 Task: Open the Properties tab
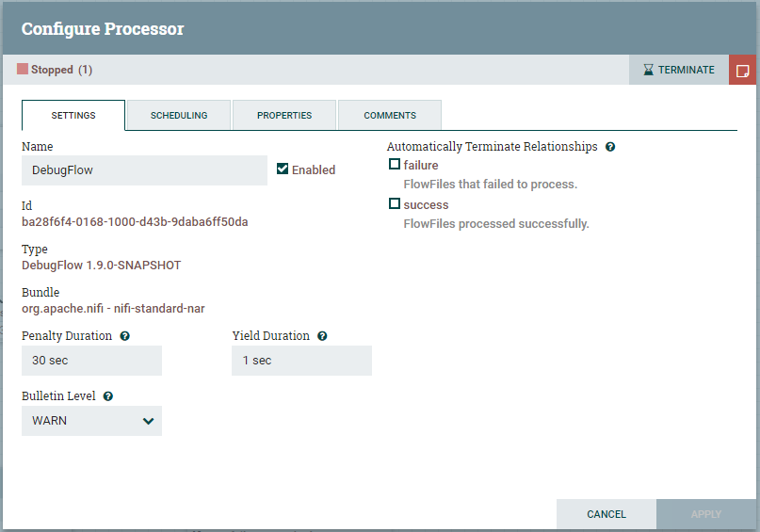284,115
